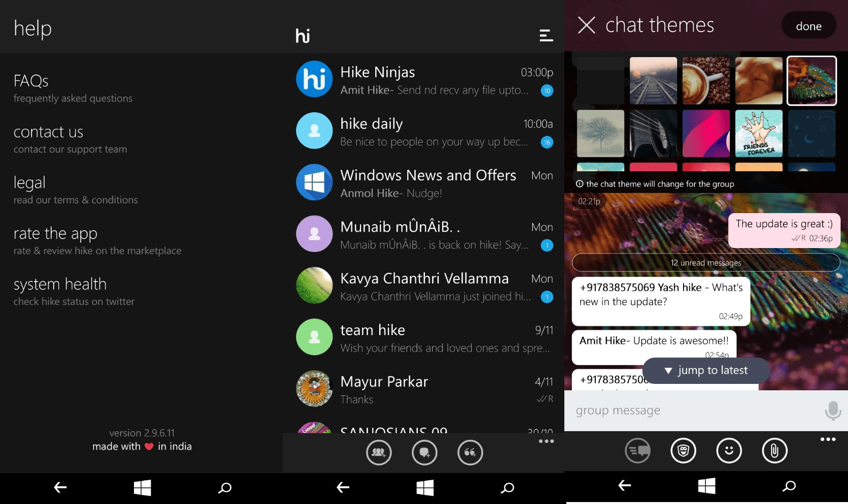Image resolution: width=848 pixels, height=504 pixels.
Task: Record a voice message with microphone
Action: [833, 410]
